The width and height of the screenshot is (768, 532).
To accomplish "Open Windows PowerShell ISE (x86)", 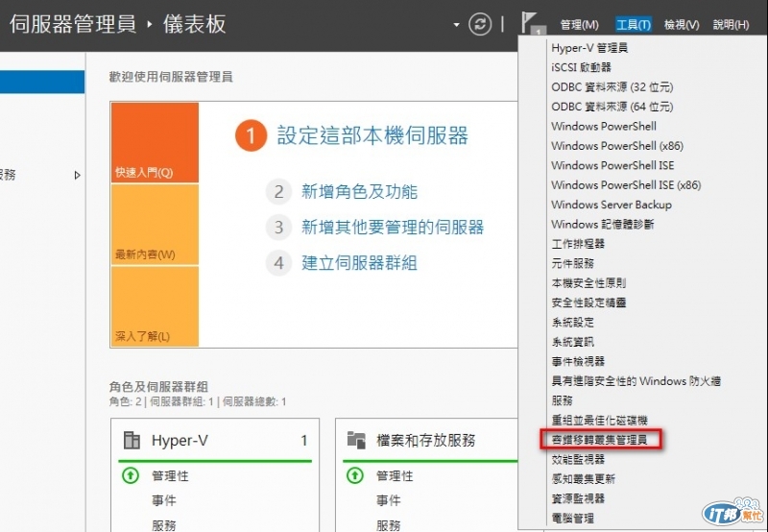I will (x=626, y=184).
